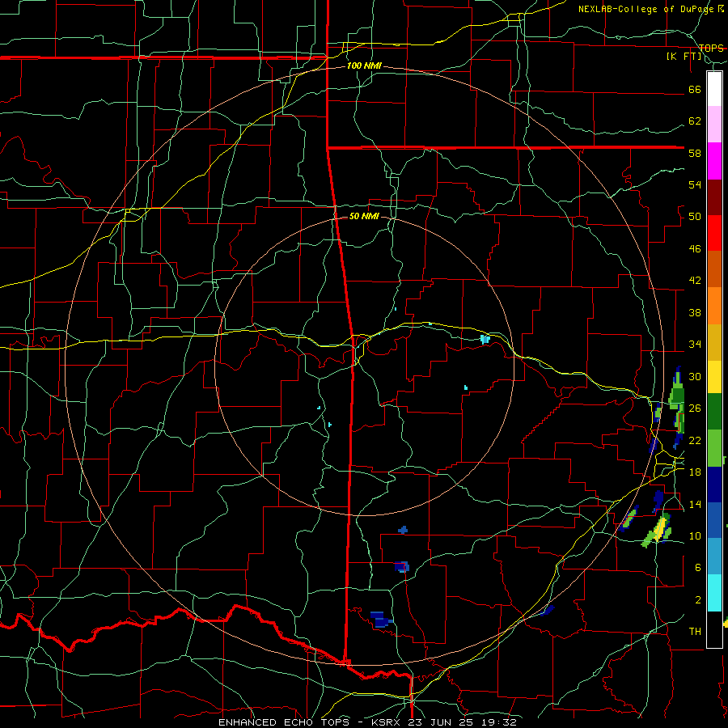
Task: Select the dark red legend swatch near 54
Action: click(714, 197)
